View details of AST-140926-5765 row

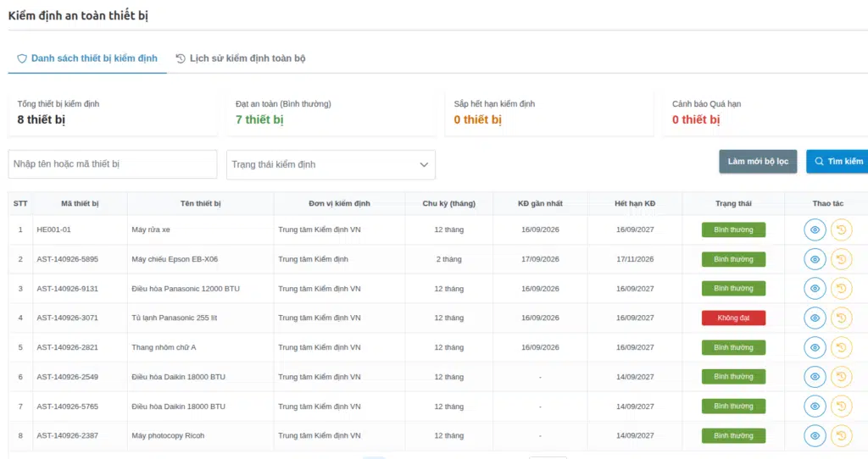[815, 406]
